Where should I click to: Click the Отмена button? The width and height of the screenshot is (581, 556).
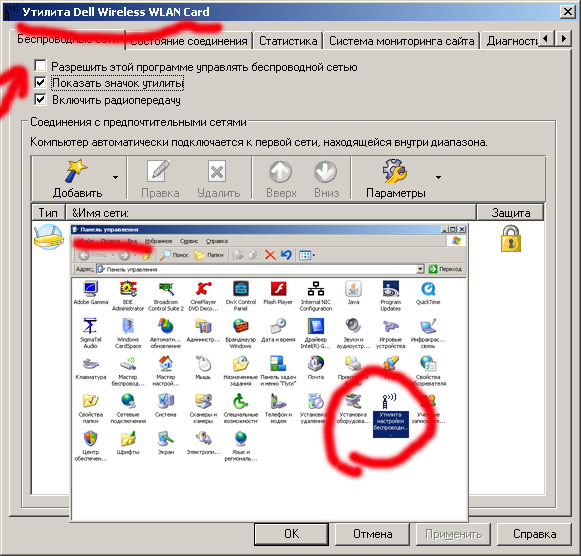[x=372, y=534]
